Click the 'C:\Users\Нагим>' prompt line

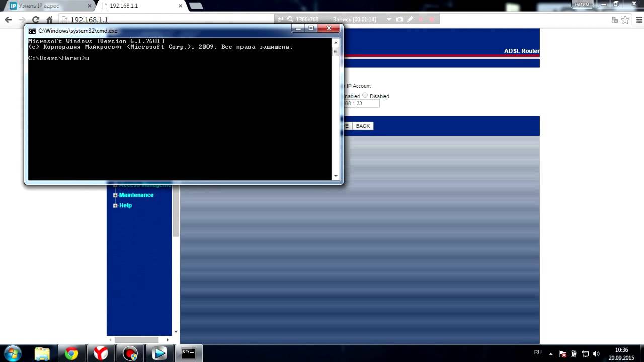tap(58, 58)
